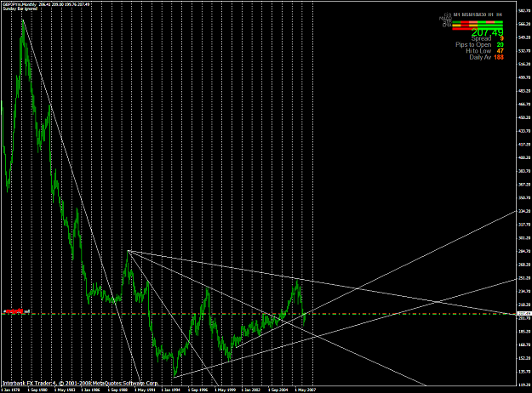The height and width of the screenshot is (393, 532).
Task: Click the H4 timeframe header in the indicator panel
Action: (499, 15)
